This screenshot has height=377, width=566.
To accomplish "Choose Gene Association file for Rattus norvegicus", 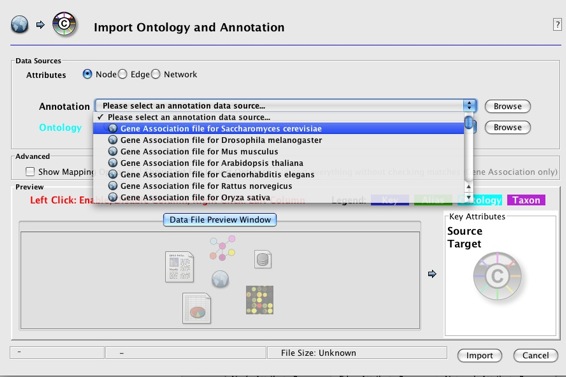I will pyautogui.click(x=278, y=186).
